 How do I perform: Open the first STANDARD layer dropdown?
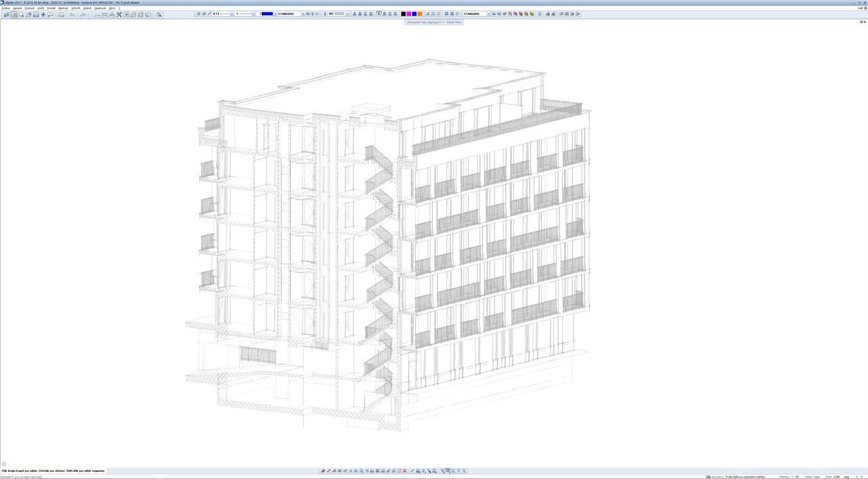302,14
